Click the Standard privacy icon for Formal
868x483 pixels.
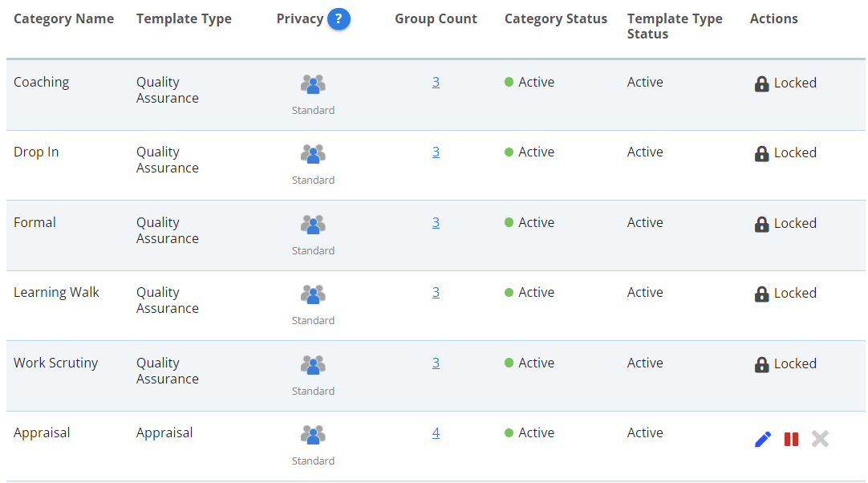pyautogui.click(x=313, y=224)
